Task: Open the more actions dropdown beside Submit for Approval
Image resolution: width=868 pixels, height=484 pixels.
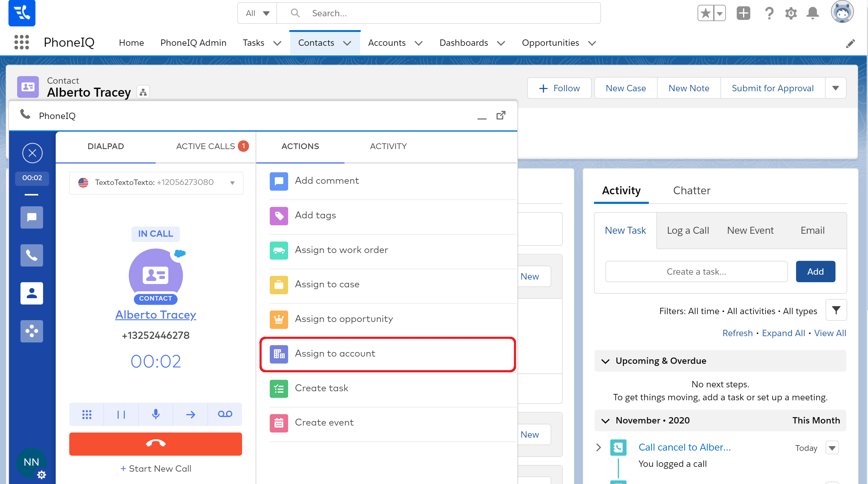Action: (835, 88)
